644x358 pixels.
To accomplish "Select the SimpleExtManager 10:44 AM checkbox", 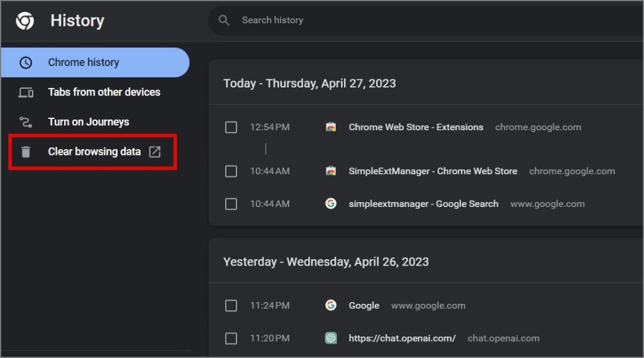I will [231, 171].
